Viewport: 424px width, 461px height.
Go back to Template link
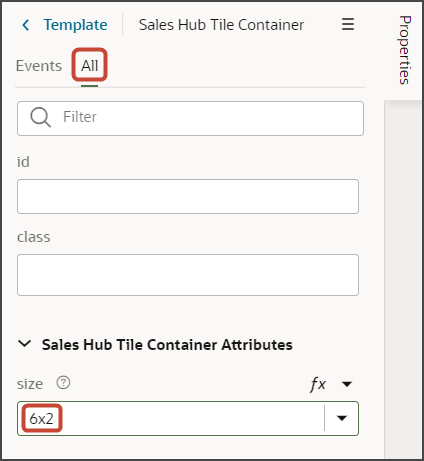[x=75, y=25]
